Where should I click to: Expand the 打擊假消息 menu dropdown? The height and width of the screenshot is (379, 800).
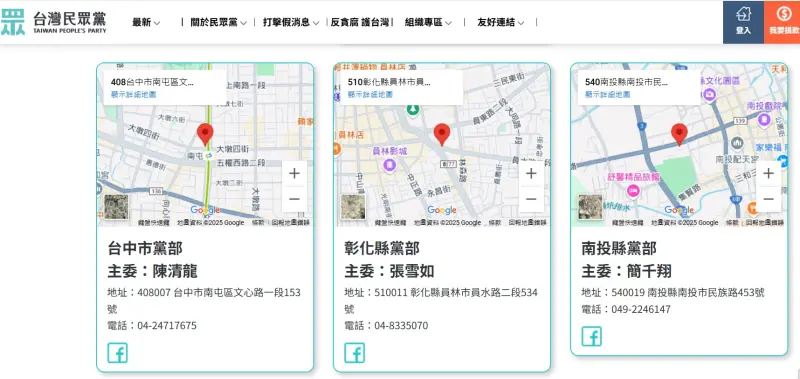291,22
